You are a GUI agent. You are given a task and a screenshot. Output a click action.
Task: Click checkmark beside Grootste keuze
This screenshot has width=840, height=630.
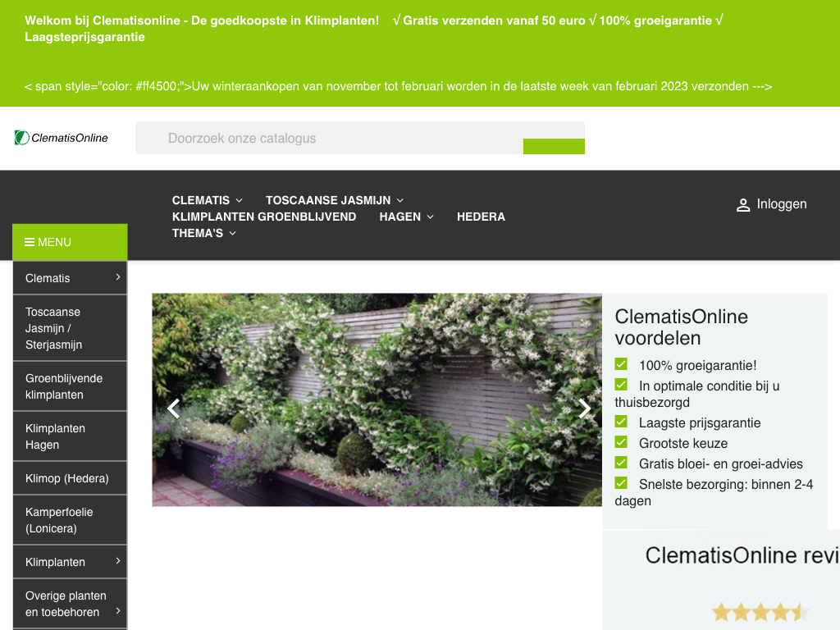click(621, 442)
